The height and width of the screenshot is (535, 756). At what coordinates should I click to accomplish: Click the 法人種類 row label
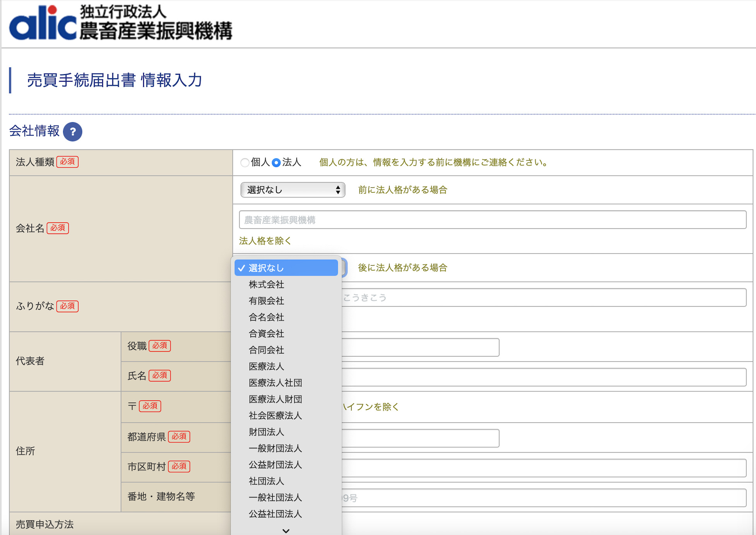tap(35, 162)
